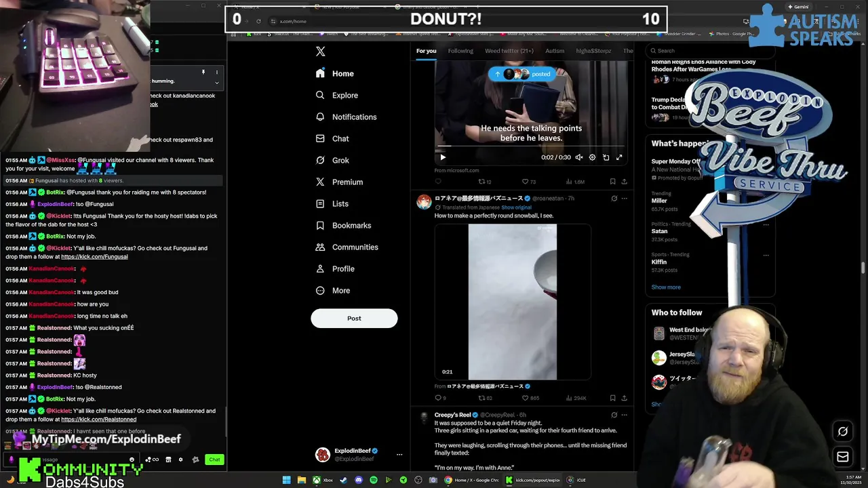
Task: Expand the More menu in sidebar
Action: [333, 290]
